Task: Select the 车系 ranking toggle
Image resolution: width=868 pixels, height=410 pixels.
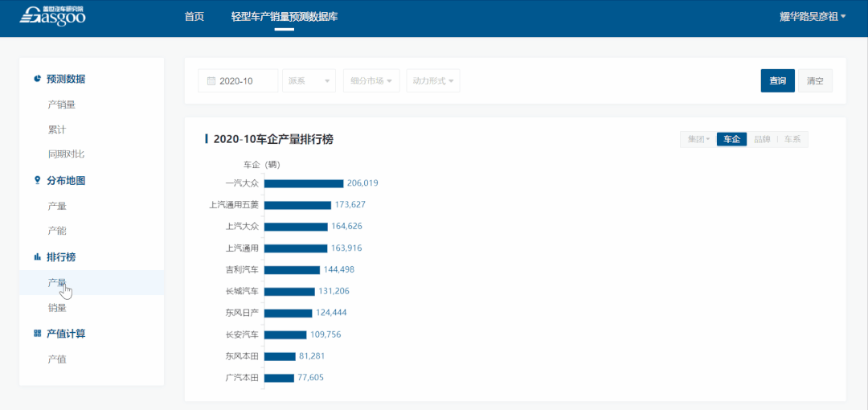Action: click(x=792, y=140)
